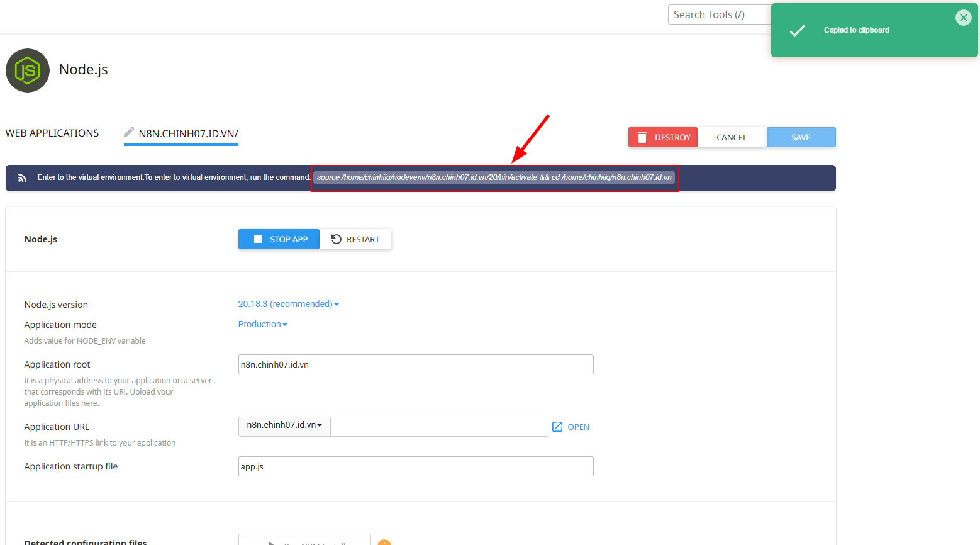980x545 pixels.
Task: Click the pencil edit icon beside N8N.CHINH07.ID.VN/
Action: pyautogui.click(x=129, y=132)
